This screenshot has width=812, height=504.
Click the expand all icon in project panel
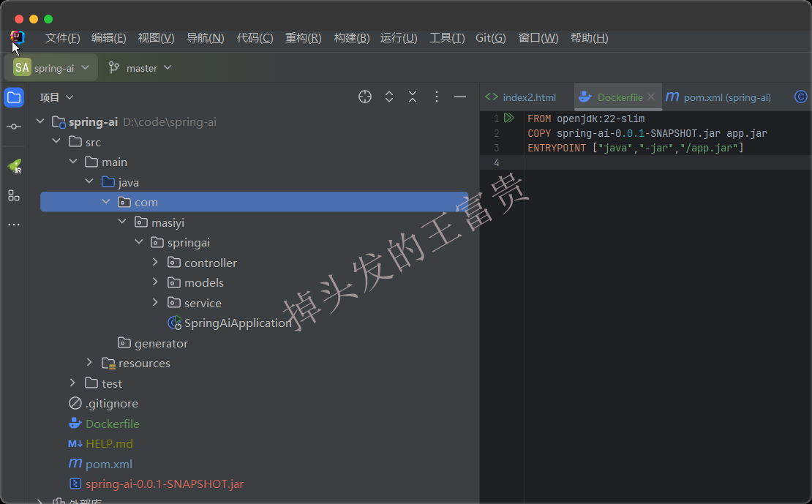coord(389,97)
